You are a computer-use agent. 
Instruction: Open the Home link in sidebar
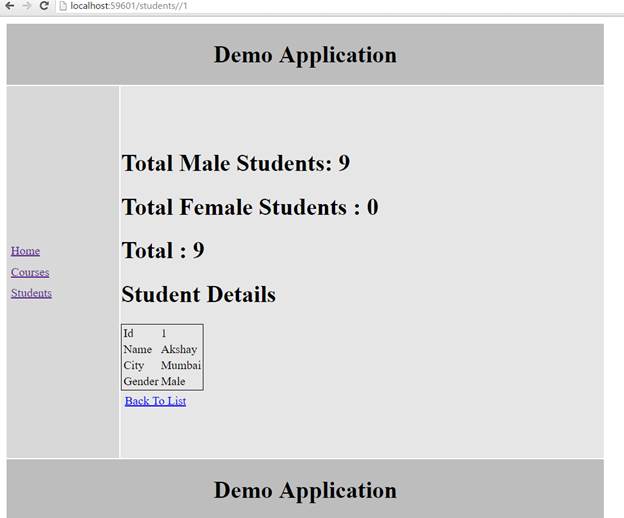pyautogui.click(x=25, y=251)
